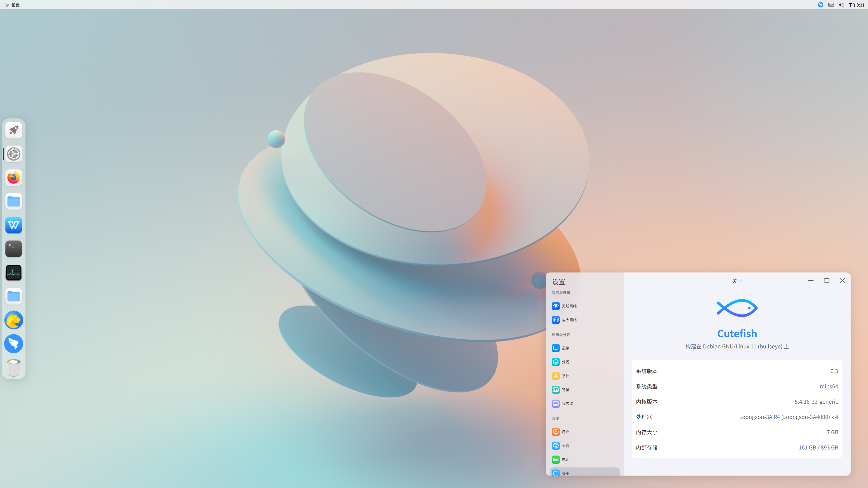Click the 161 GB / 893 GB storage value

(x=818, y=447)
